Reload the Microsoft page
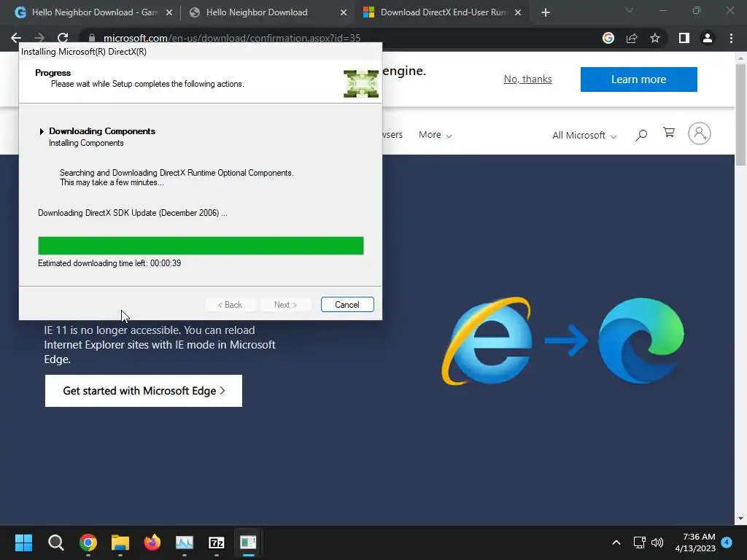 point(63,38)
